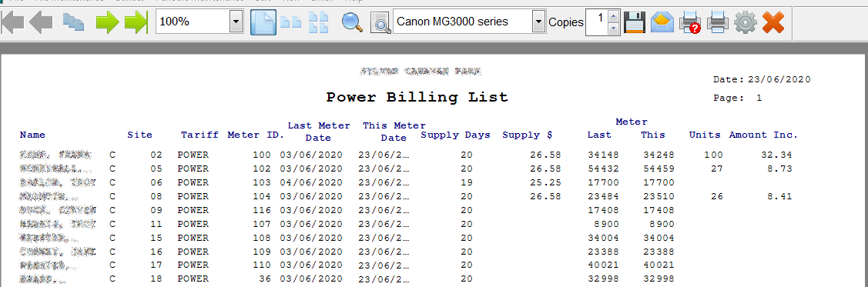Image resolution: width=868 pixels, height=287 pixels.
Task: Advance to next page green arrow
Action: (x=107, y=22)
